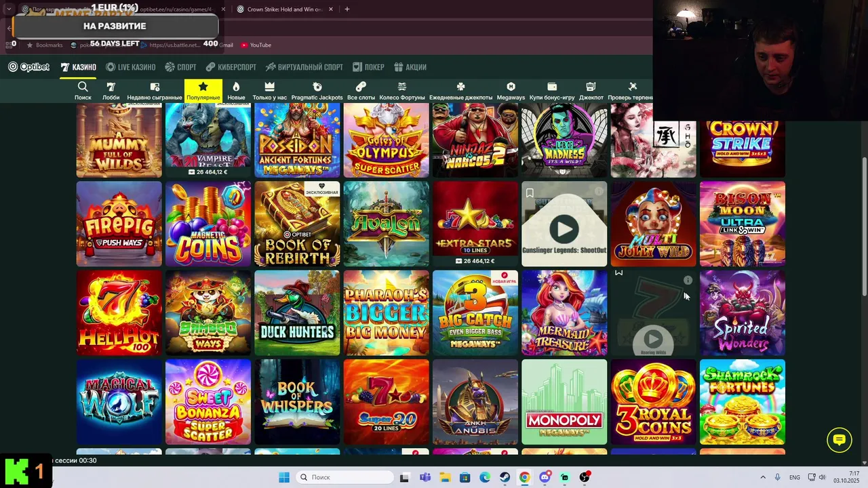Image resolution: width=868 pixels, height=488 pixels.
Task: Go to the СПОРТ tab
Action: 181,67
